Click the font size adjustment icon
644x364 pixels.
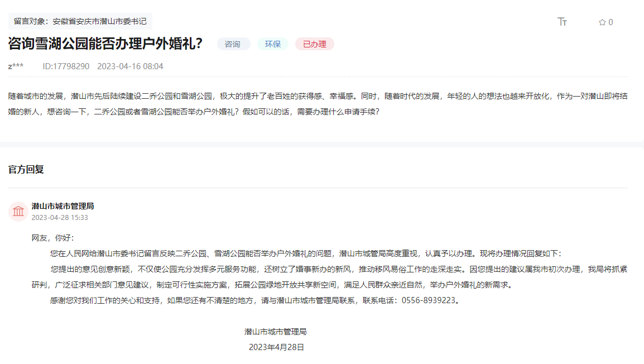(562, 22)
